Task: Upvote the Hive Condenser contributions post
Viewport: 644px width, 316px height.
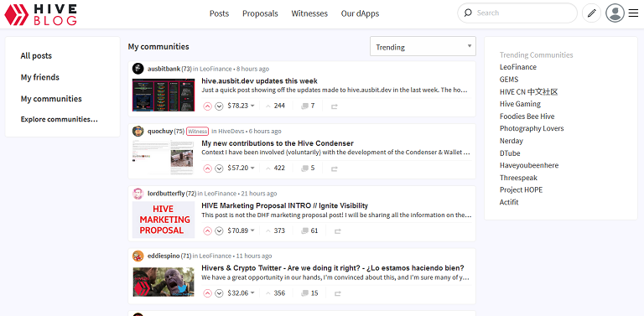Action: tap(207, 168)
